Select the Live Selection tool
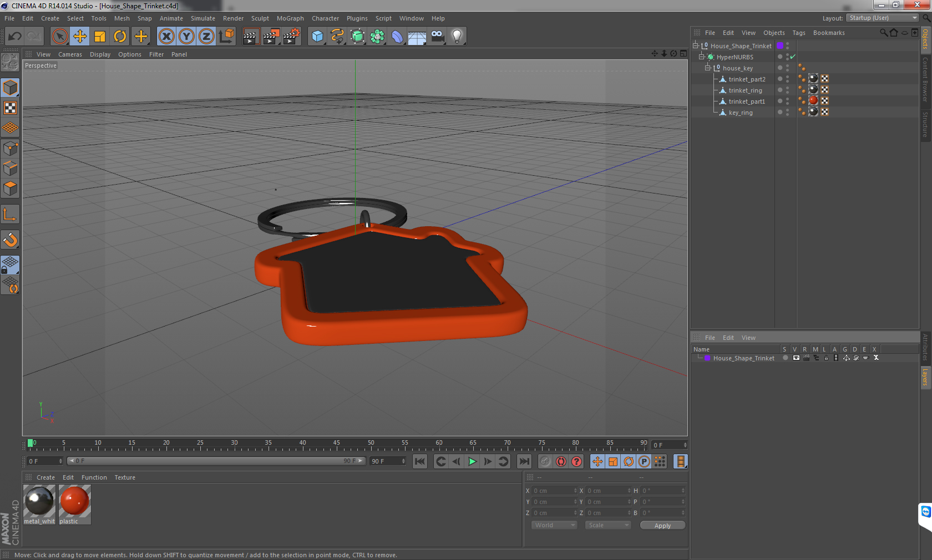Image resolution: width=932 pixels, height=560 pixels. 59,37
